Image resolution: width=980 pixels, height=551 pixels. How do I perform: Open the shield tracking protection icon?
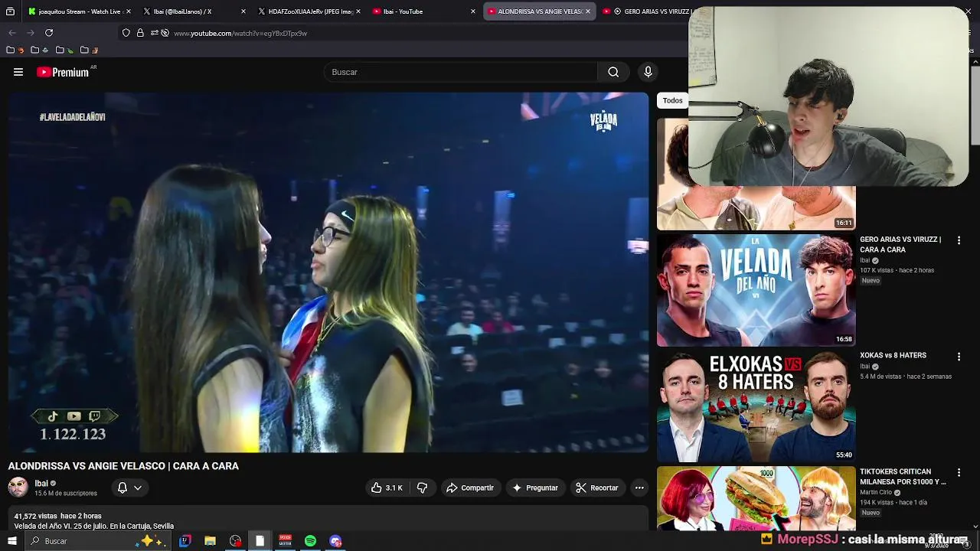point(126,33)
